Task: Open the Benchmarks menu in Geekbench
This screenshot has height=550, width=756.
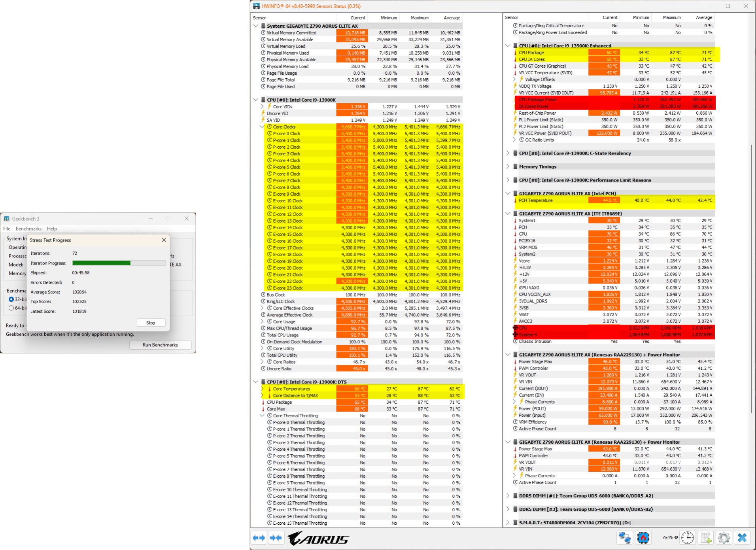Action: 28,229
